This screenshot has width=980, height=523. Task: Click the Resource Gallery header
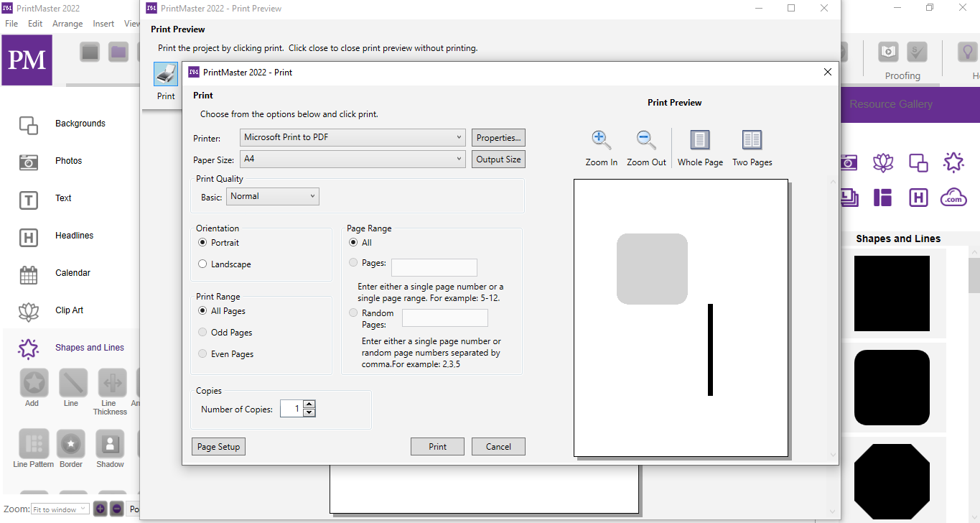(x=891, y=104)
